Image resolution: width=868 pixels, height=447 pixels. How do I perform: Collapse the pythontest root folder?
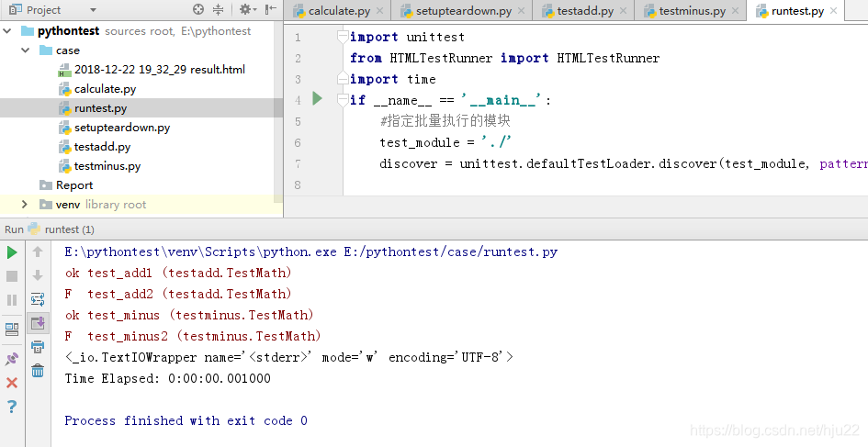point(7,31)
